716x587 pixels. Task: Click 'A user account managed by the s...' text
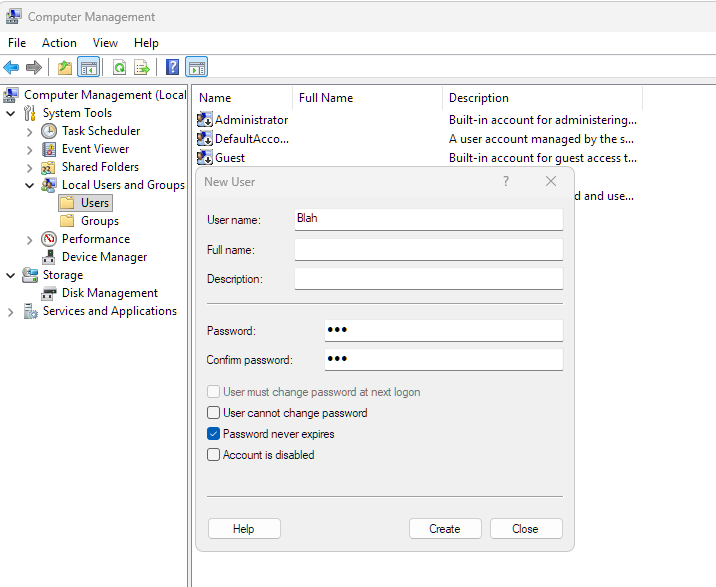[x=541, y=139]
